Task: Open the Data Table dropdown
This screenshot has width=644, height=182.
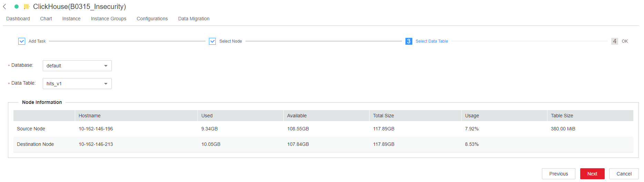Action: (x=77, y=84)
